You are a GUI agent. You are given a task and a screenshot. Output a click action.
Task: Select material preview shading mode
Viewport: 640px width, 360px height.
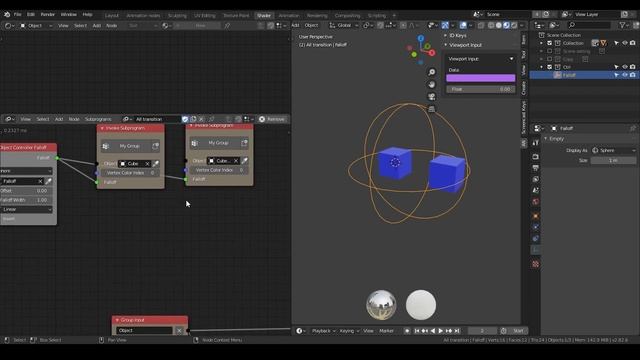(507, 25)
